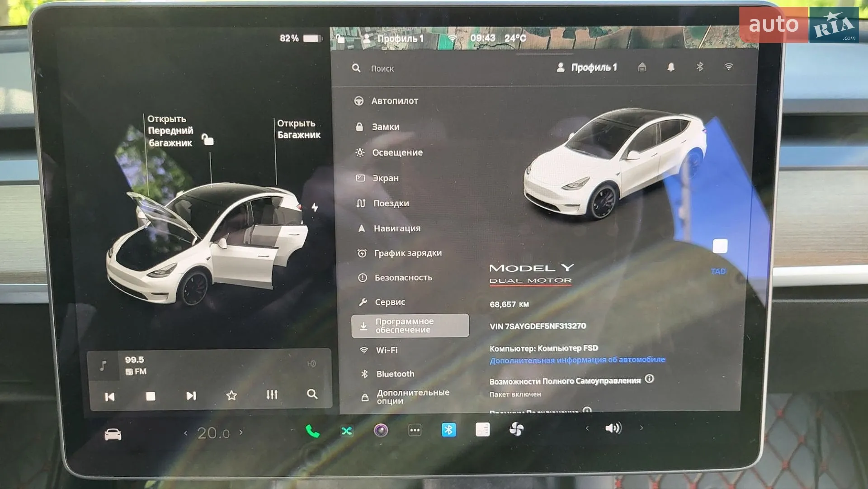
Task: Increase cabin temperature with right arrow
Action: coord(241,432)
